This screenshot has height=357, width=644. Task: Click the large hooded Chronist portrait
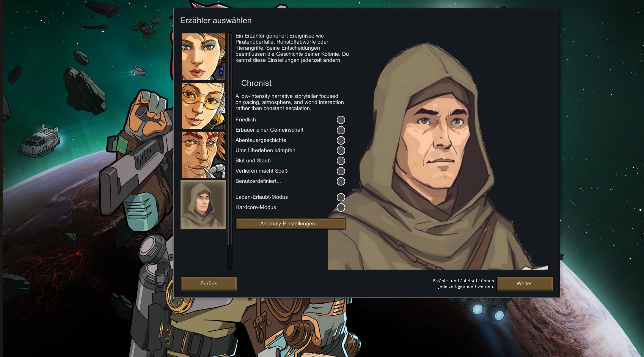438,156
